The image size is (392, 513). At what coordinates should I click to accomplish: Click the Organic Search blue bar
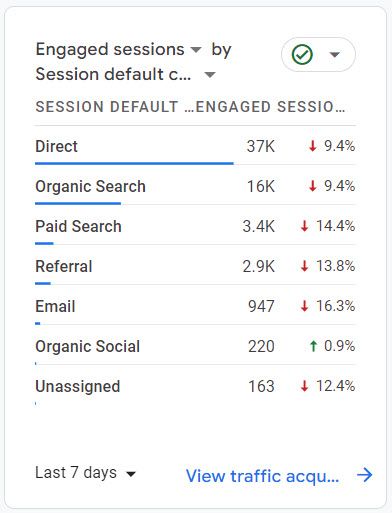click(x=78, y=203)
